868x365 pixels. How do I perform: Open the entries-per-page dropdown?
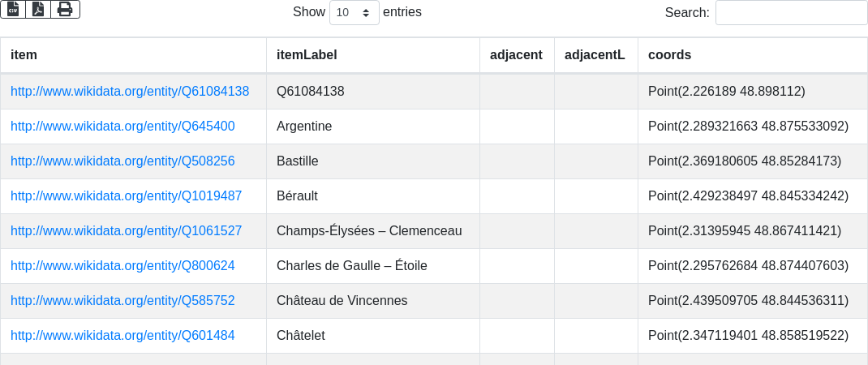coord(354,13)
